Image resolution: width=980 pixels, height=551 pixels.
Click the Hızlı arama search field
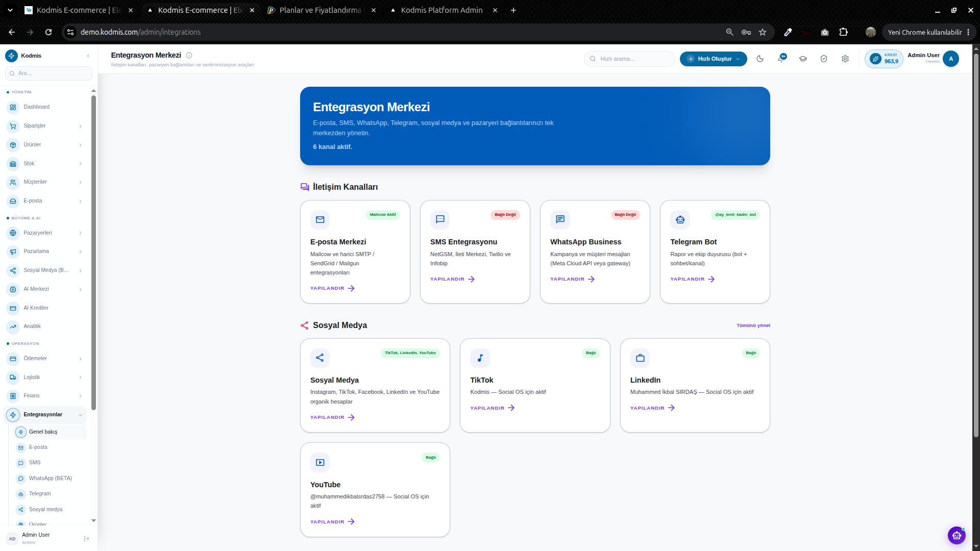[x=629, y=59]
